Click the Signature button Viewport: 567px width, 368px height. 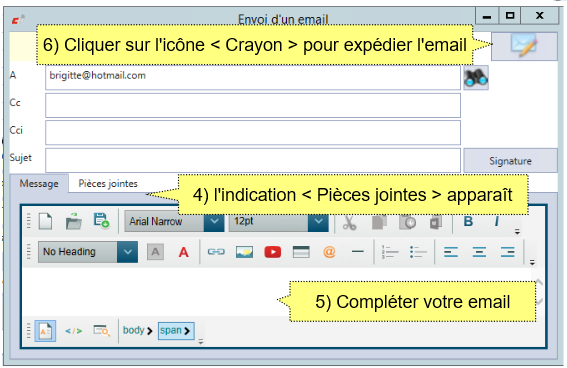(x=510, y=161)
